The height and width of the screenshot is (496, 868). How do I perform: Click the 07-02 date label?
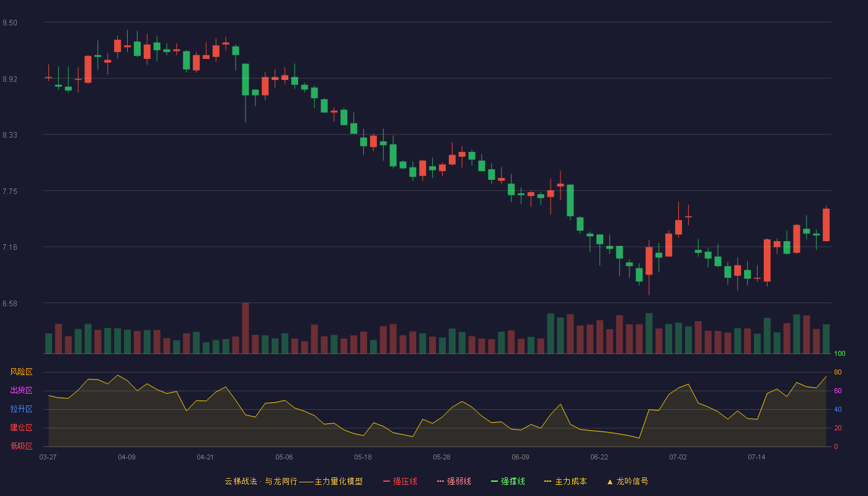pos(678,457)
